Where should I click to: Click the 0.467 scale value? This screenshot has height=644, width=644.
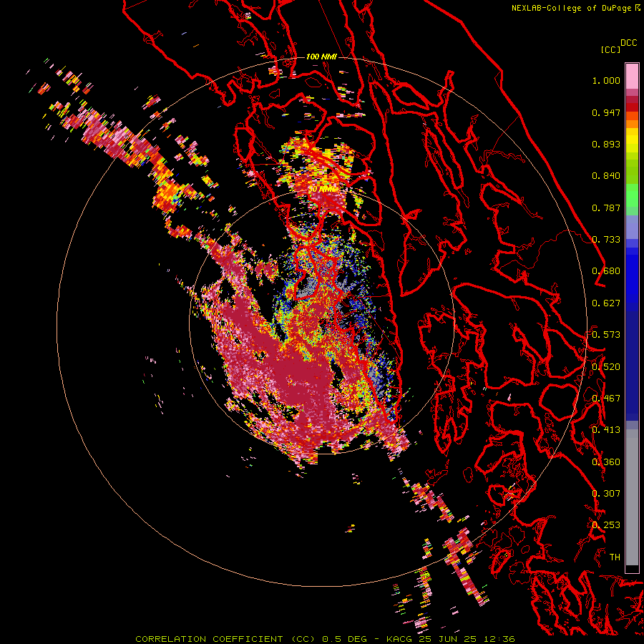pos(606,399)
